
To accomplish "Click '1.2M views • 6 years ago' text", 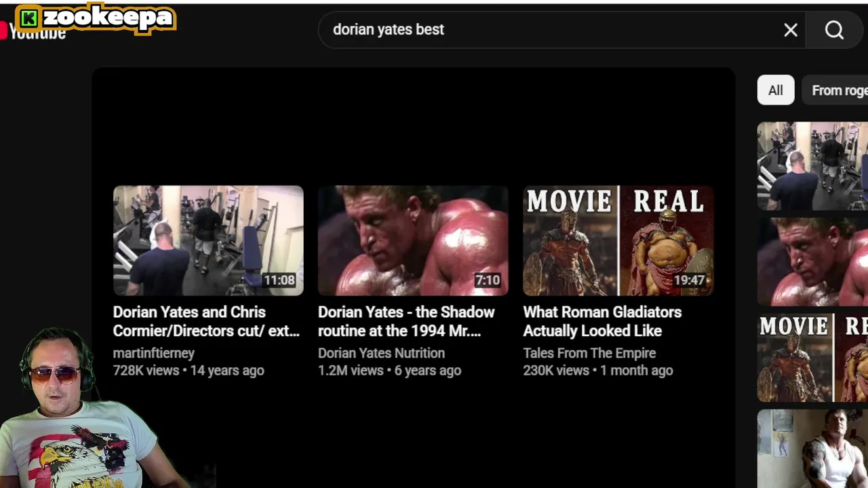I will pyautogui.click(x=389, y=371).
